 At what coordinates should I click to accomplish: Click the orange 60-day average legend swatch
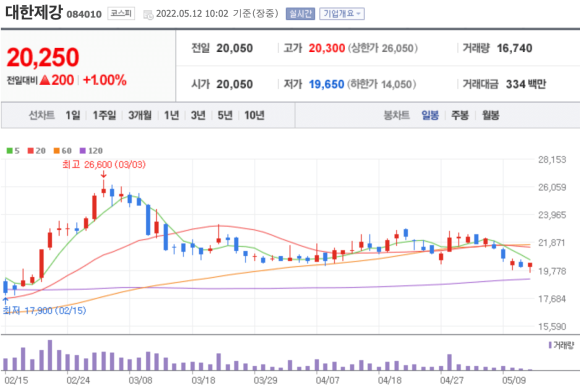57,151
